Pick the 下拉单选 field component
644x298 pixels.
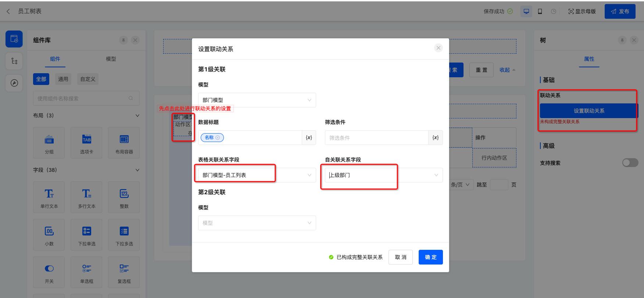tap(86, 235)
